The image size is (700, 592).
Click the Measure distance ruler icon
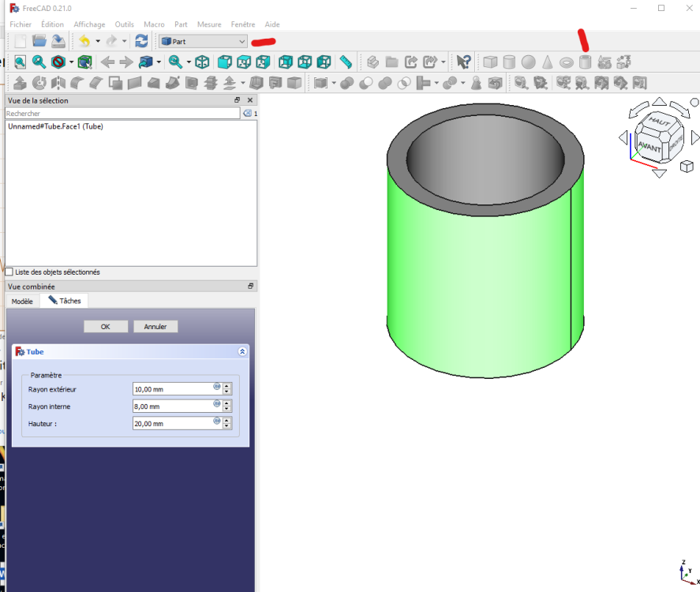point(346,62)
